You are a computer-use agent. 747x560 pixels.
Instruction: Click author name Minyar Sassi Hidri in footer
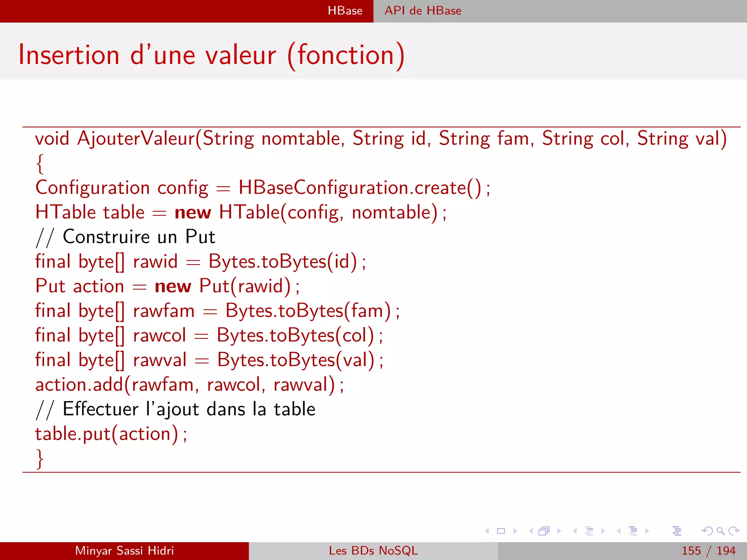click(124, 551)
